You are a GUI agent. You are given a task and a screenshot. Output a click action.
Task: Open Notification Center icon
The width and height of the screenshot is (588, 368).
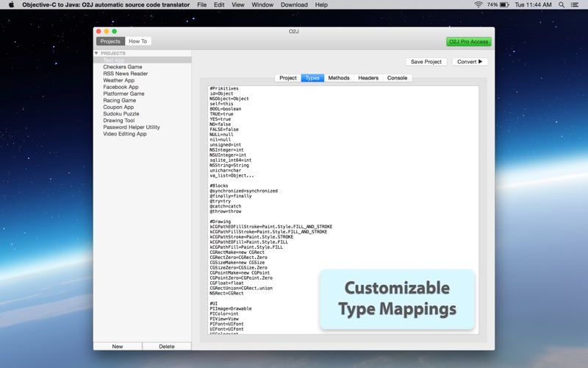[574, 4]
